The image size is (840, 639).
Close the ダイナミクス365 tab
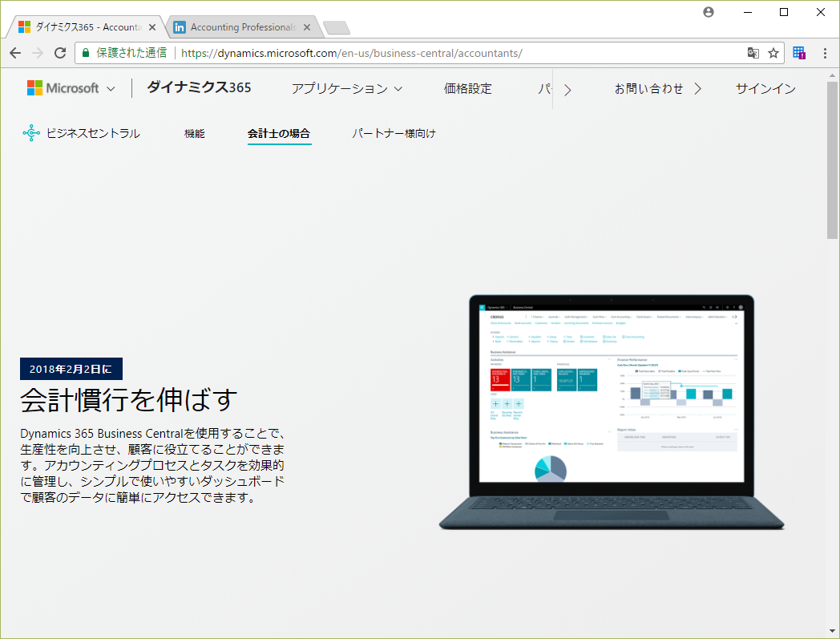click(x=152, y=26)
